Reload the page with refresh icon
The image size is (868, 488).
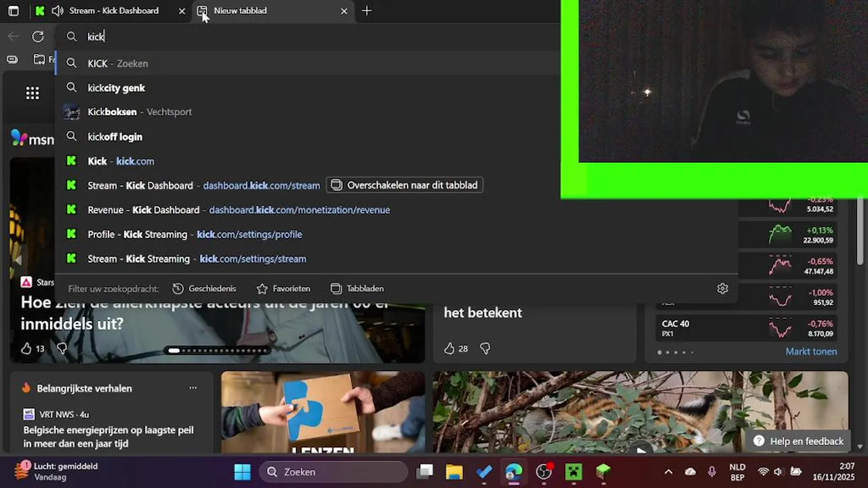click(x=38, y=37)
